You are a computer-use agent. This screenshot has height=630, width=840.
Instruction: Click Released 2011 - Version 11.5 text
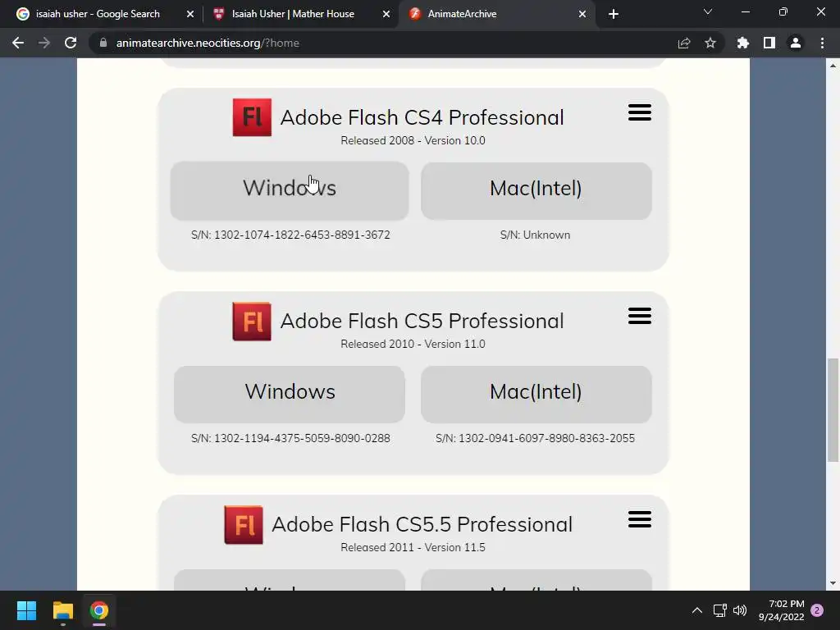(413, 547)
